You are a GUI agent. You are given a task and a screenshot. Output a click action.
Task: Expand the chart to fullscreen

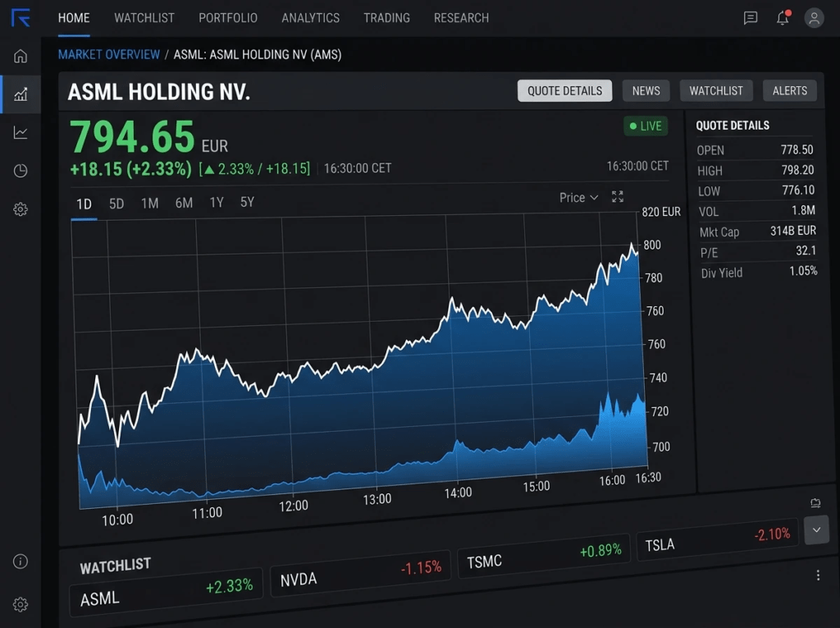click(617, 198)
